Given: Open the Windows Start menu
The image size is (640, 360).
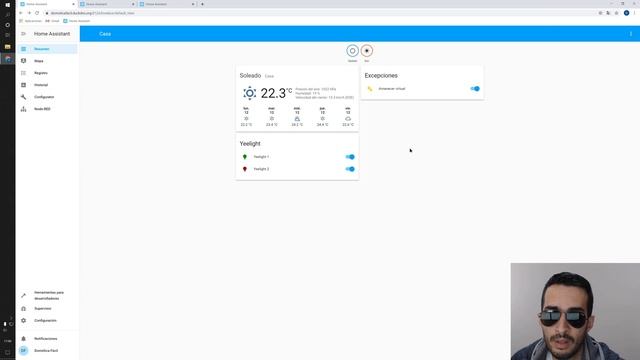Looking at the screenshot, I should click(x=7, y=4).
